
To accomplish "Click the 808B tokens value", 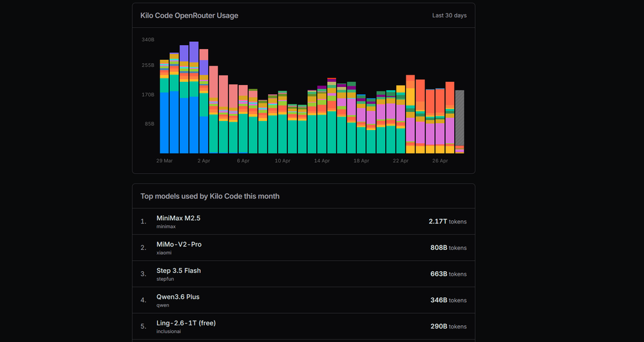I will (x=448, y=247).
